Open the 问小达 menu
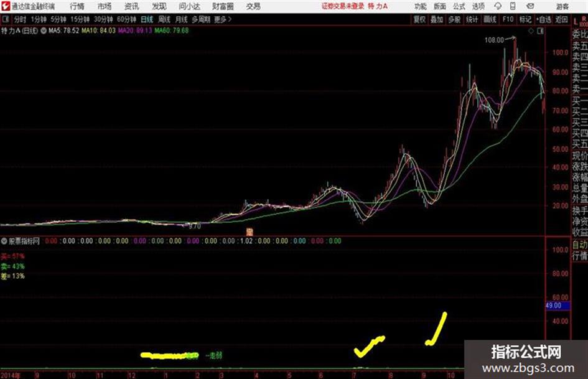Viewport: 588px width, 379px height. pyautogui.click(x=189, y=6)
